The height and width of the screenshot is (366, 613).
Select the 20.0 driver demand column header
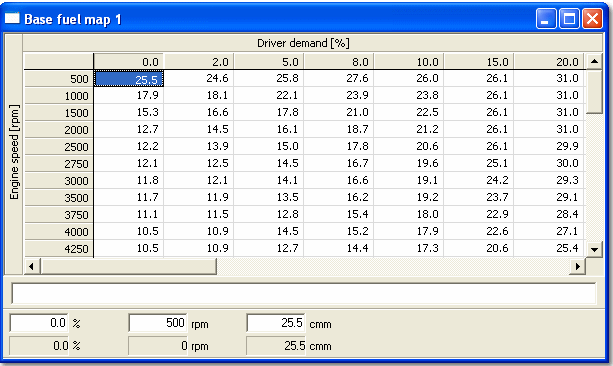548,62
